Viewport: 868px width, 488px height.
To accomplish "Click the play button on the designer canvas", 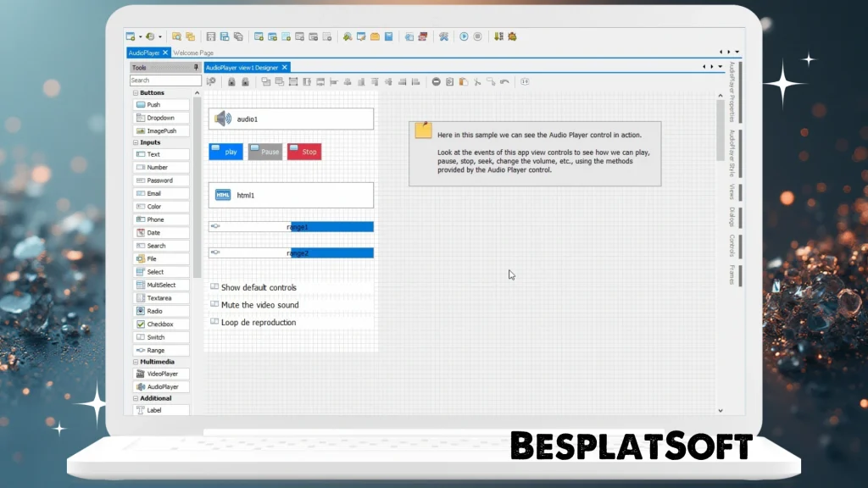I will click(x=225, y=151).
